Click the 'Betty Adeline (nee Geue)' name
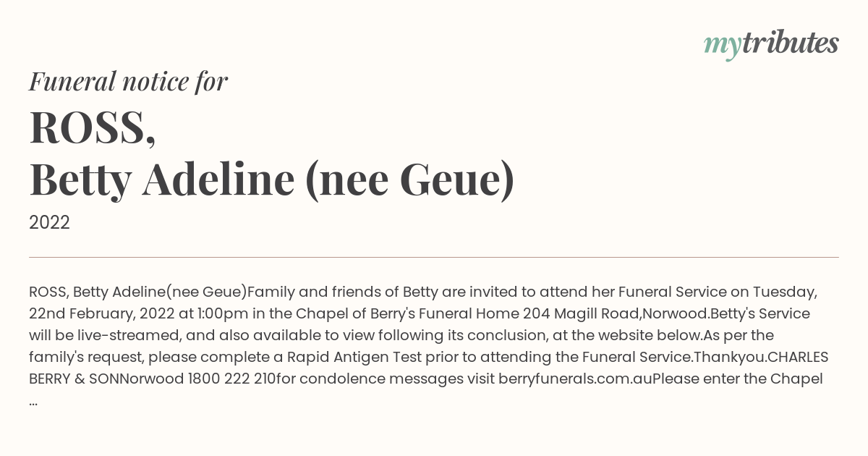The image size is (868, 456). pyautogui.click(x=272, y=180)
